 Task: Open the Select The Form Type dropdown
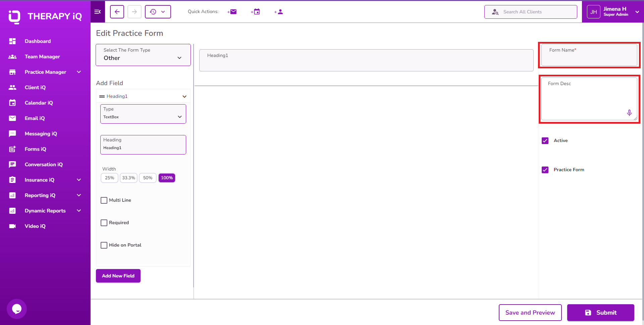[143, 55]
